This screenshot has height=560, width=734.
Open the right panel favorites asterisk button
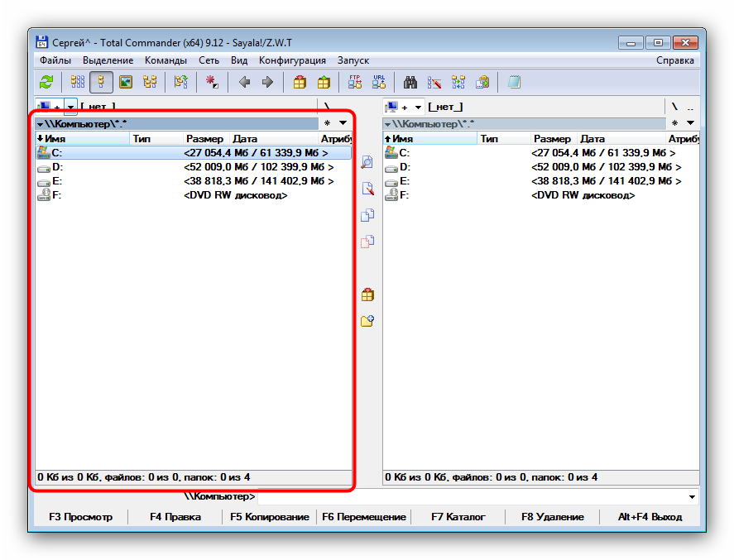[x=674, y=123]
